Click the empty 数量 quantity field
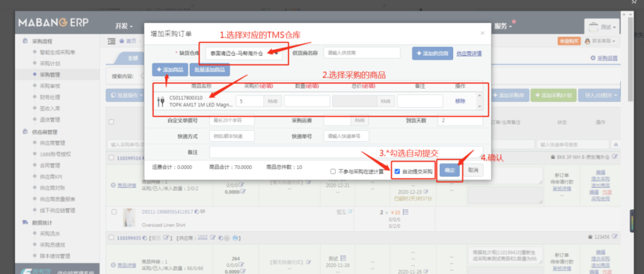 pyautogui.click(x=307, y=101)
